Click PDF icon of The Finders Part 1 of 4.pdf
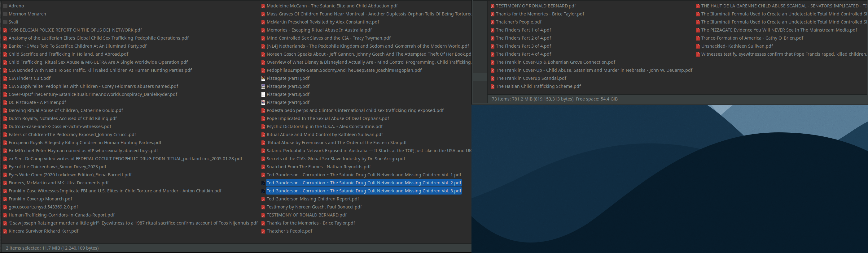Viewport: 868px width, 253px height. point(492,30)
